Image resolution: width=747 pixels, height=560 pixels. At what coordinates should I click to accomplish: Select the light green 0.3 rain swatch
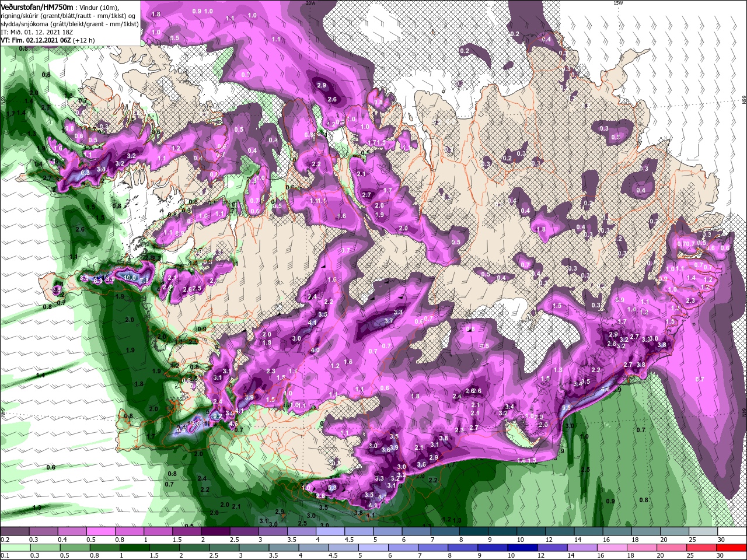tap(45, 547)
